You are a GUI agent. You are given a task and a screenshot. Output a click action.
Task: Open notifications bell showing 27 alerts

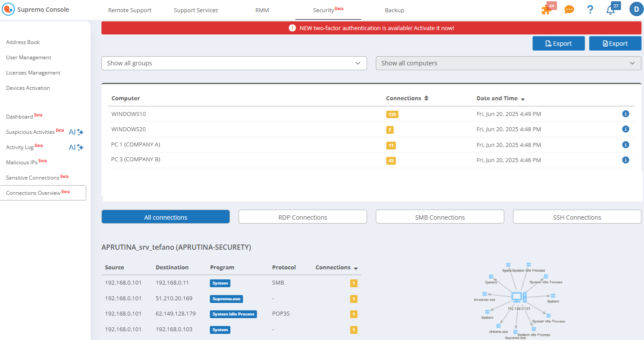611,9
